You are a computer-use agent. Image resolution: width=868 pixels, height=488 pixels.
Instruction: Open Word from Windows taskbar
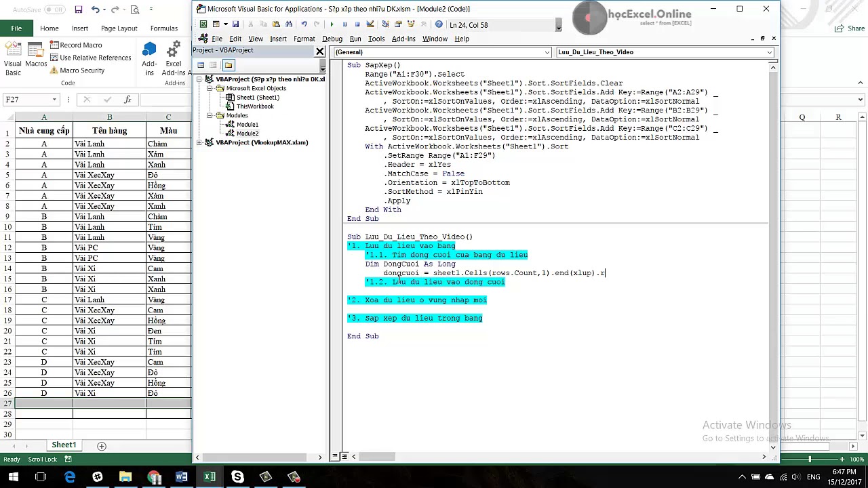tap(181, 477)
